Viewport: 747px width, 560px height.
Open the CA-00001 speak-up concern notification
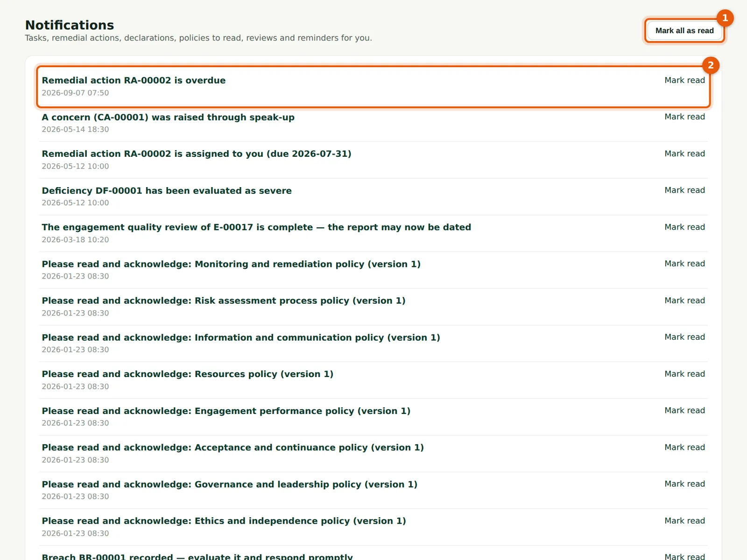pyautogui.click(x=168, y=117)
